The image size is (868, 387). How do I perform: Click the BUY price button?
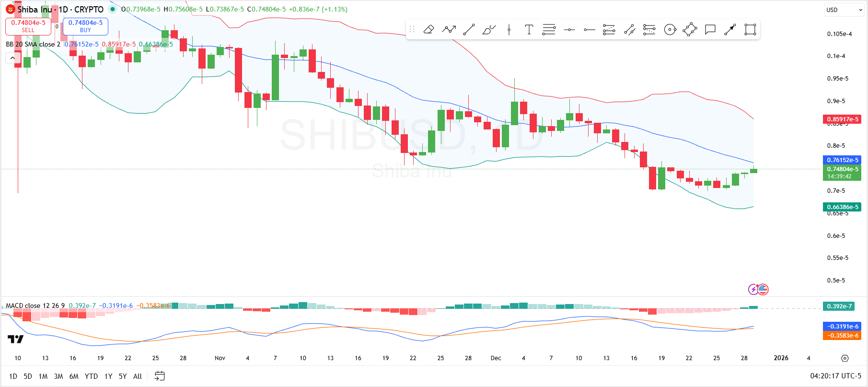pyautogui.click(x=85, y=26)
